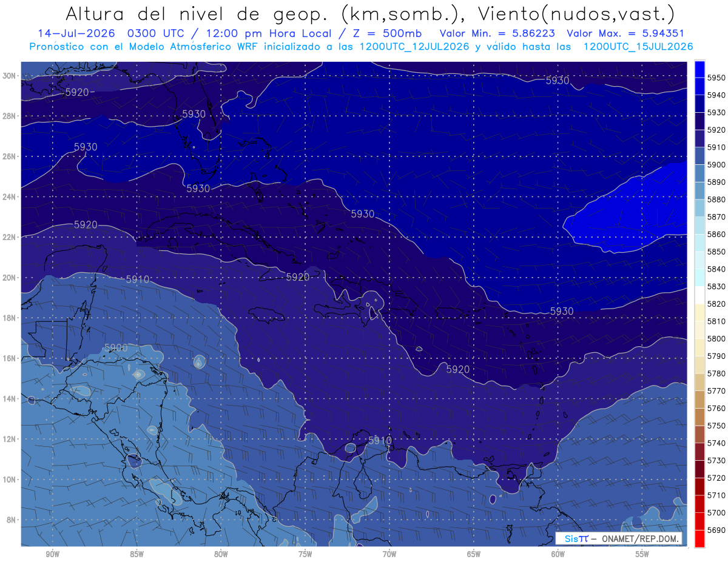Click the 60W longitude axis label

click(558, 554)
